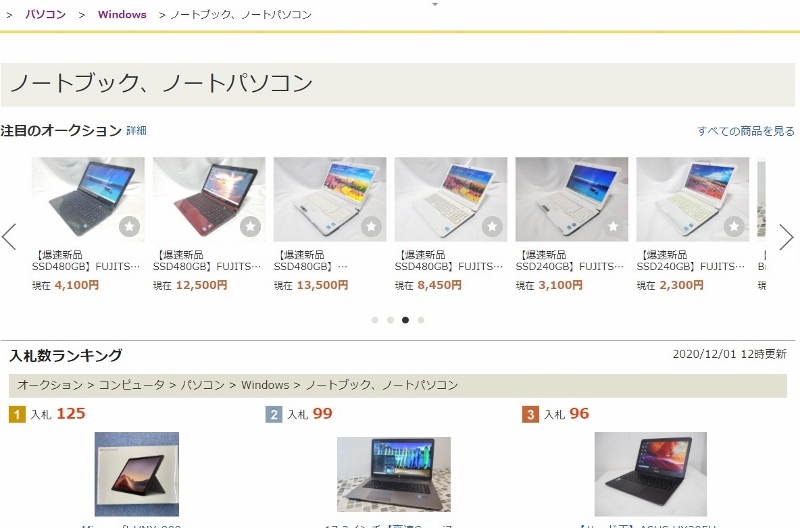Toggle watchlist star on 13,500円 laptop
This screenshot has height=528, width=800.
[x=371, y=226]
